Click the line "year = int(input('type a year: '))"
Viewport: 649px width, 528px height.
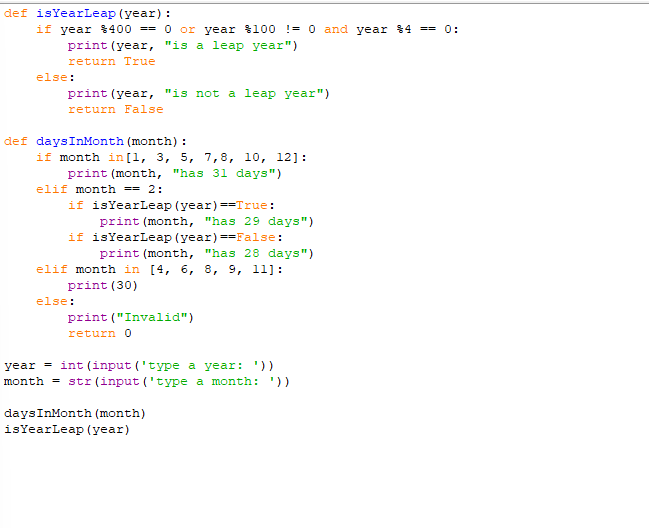(139, 366)
